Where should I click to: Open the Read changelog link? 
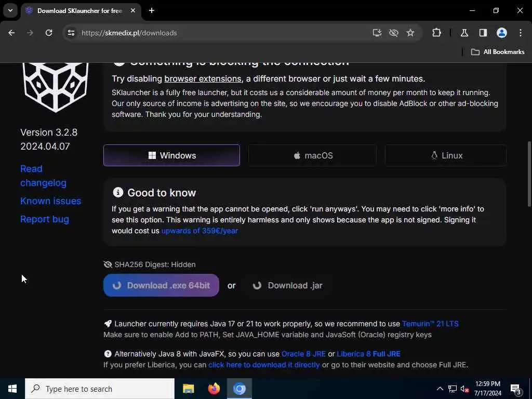point(43,176)
